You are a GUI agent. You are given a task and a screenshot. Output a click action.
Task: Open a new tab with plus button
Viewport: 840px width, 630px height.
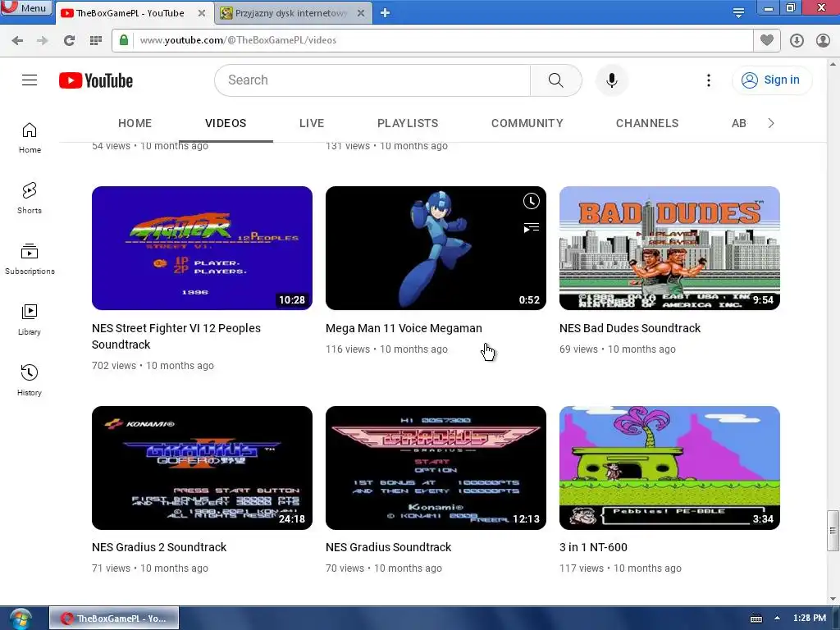386,13
